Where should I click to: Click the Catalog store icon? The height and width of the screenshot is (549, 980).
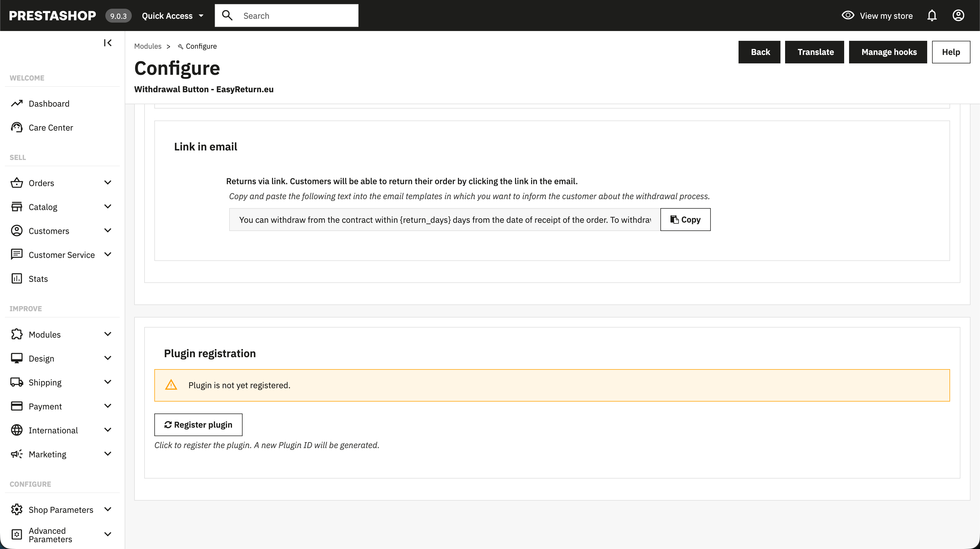(17, 207)
